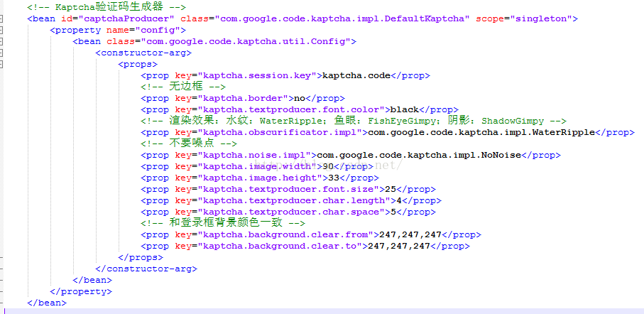Click the id="captchaProducer" attribute
Image resolution: width=644 pixels, height=314 pixels.
(118, 19)
